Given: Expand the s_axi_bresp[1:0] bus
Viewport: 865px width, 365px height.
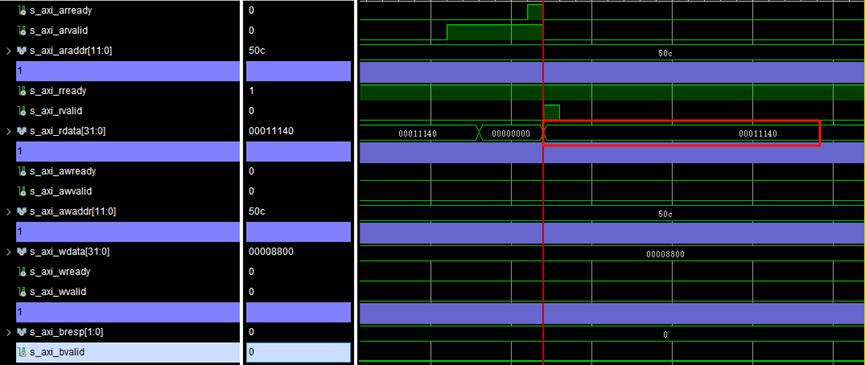Looking at the screenshot, I should (x=8, y=332).
